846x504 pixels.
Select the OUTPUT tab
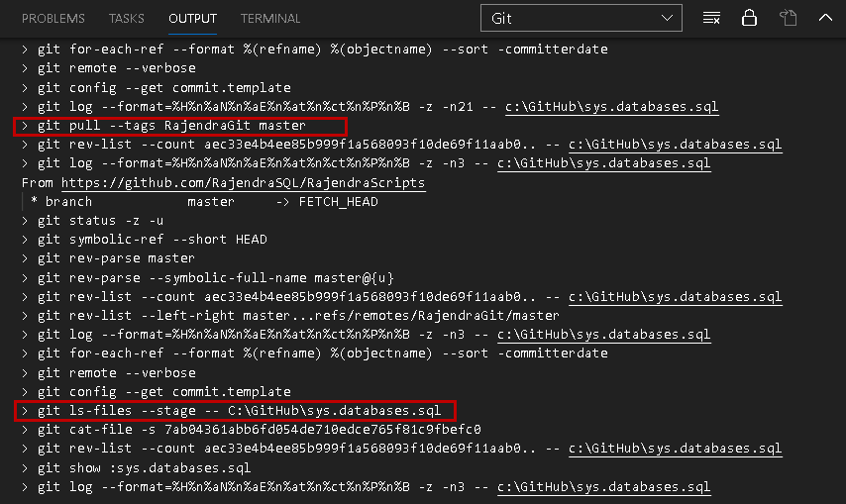pos(192,19)
